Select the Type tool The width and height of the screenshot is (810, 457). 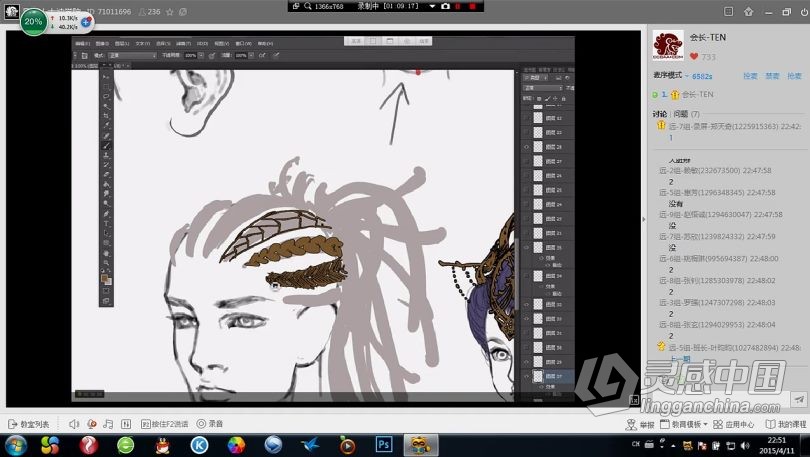point(106,224)
